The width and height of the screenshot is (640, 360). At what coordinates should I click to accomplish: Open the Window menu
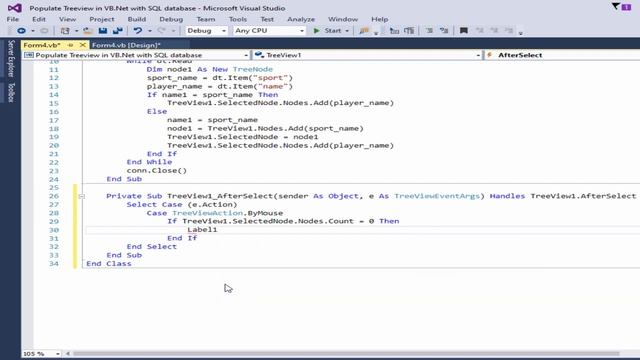343,19
